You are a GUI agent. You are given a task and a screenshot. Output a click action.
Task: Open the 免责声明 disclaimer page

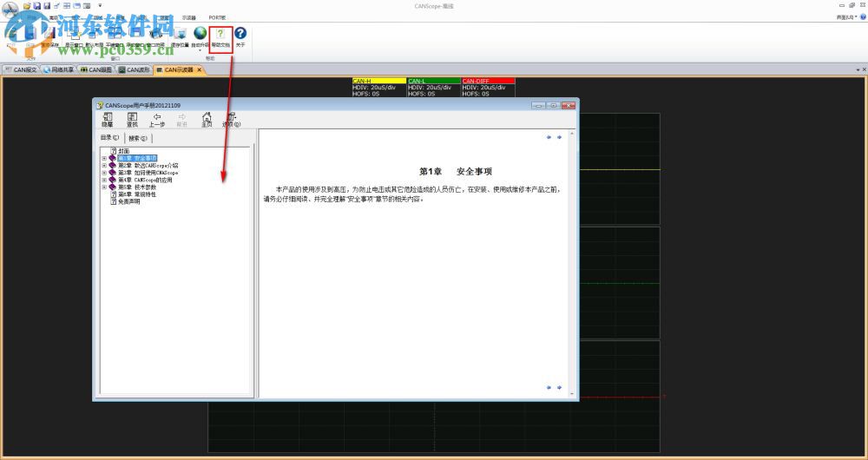click(x=129, y=201)
